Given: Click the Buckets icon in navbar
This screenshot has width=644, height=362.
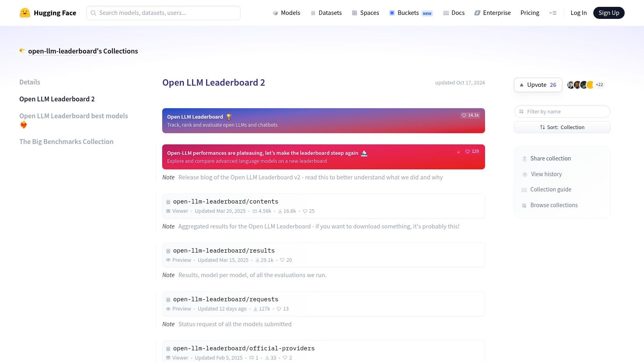Looking at the screenshot, I should pyautogui.click(x=392, y=13).
